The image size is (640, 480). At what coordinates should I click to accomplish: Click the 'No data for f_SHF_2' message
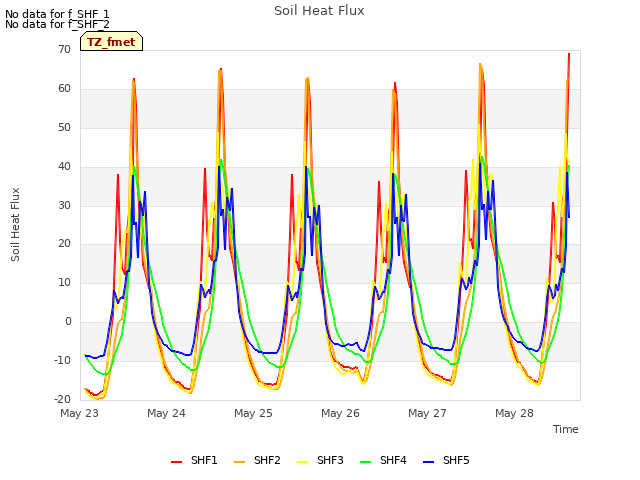pyautogui.click(x=57, y=24)
